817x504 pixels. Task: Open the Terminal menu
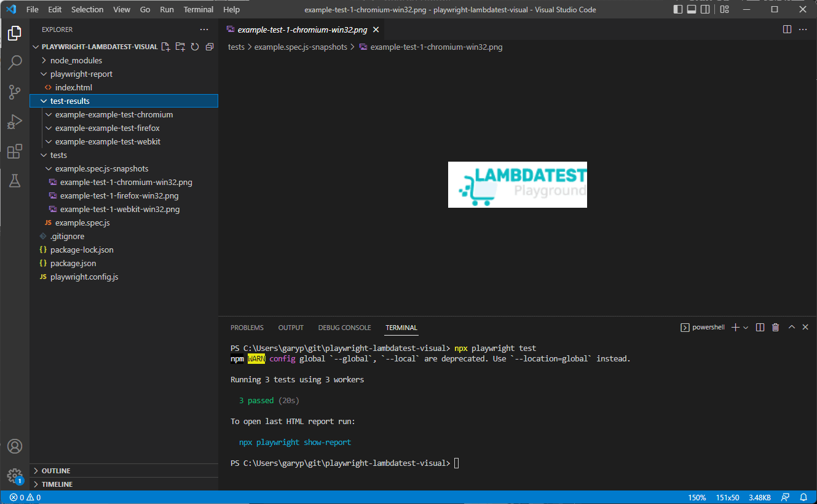point(198,9)
